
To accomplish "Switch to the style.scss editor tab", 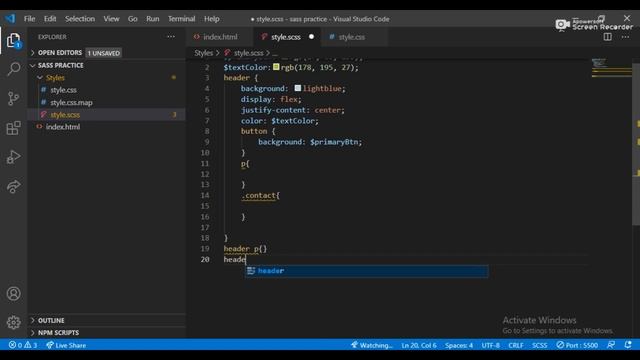I will pos(287,37).
